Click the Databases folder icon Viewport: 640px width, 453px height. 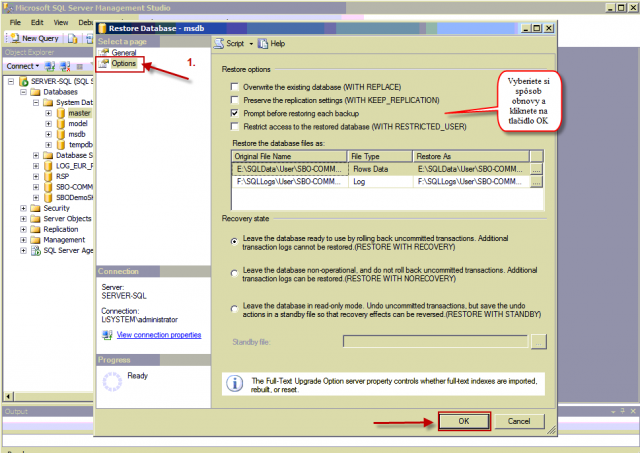tap(36, 92)
